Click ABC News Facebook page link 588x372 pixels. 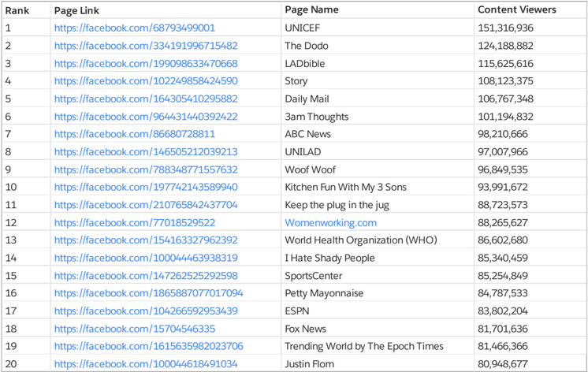point(134,134)
